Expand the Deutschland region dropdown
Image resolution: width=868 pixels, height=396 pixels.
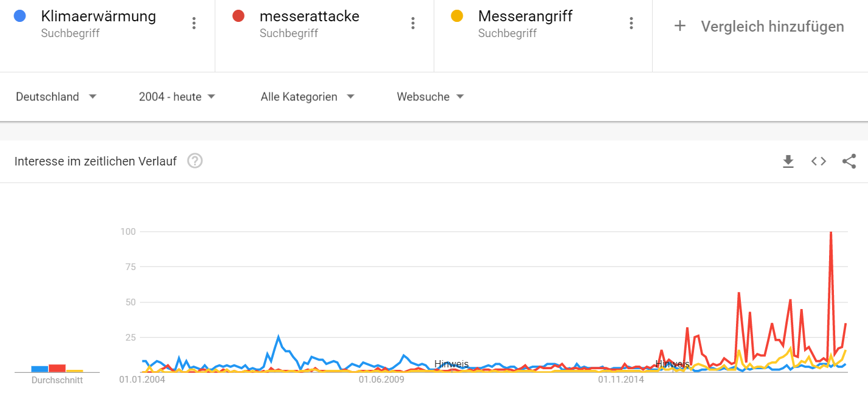pyautogui.click(x=56, y=97)
